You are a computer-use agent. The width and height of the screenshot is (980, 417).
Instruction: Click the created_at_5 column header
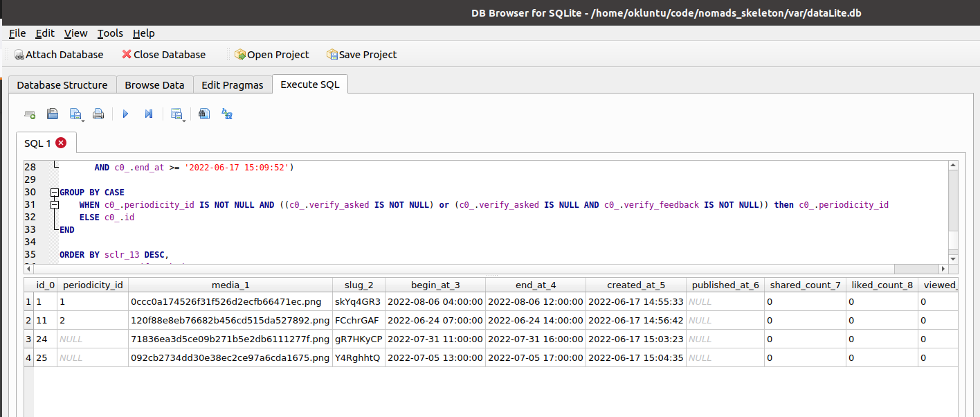(x=636, y=285)
